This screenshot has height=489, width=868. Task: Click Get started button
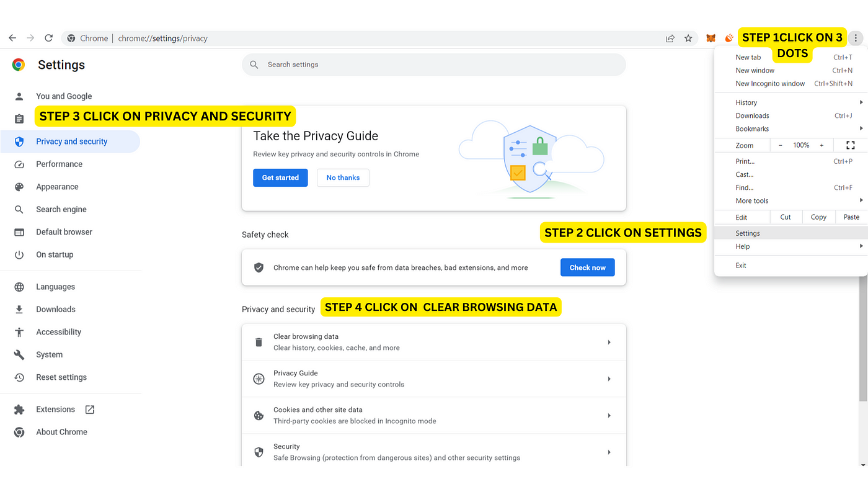[280, 177]
